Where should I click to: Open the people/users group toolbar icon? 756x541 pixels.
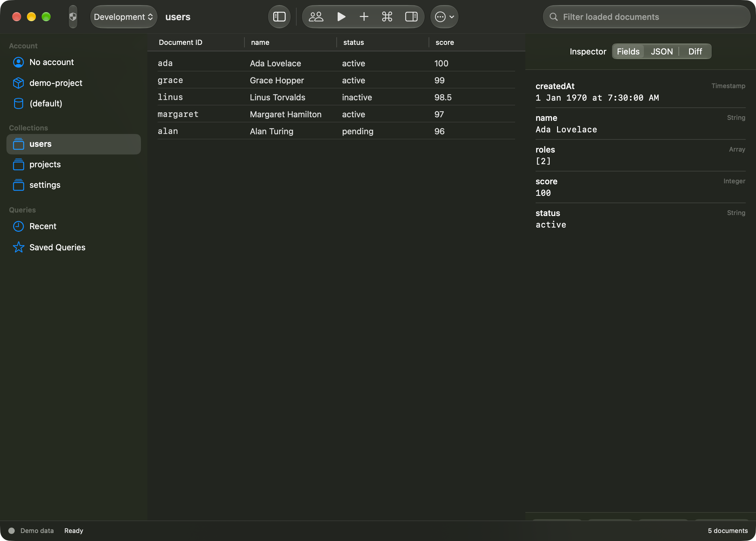[x=316, y=17]
